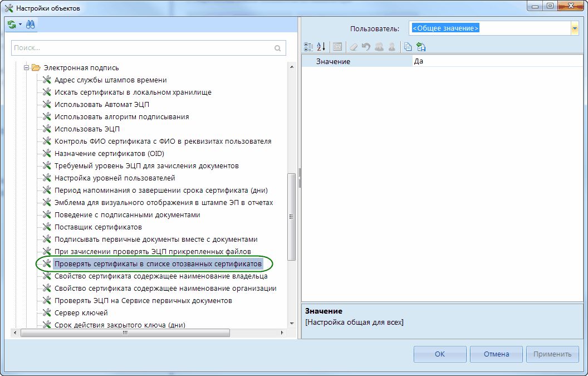The width and height of the screenshot is (588, 376).
Task: Select Использовать ЭЦП setting
Action: [x=87, y=129]
